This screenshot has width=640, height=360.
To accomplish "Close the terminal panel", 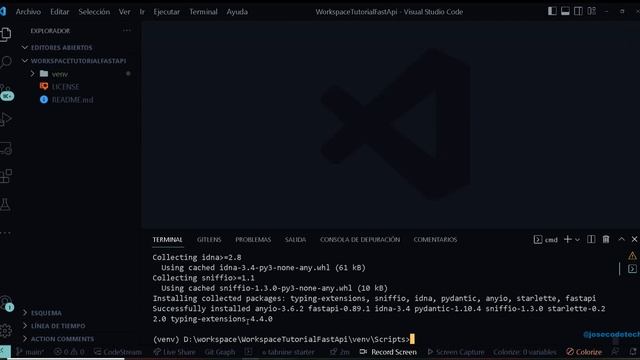I will (x=634, y=240).
